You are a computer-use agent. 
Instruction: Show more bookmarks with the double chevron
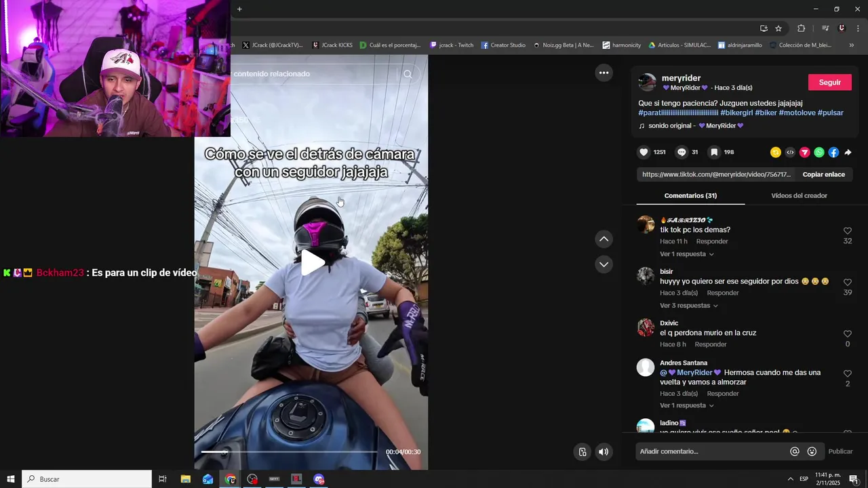coord(851,45)
